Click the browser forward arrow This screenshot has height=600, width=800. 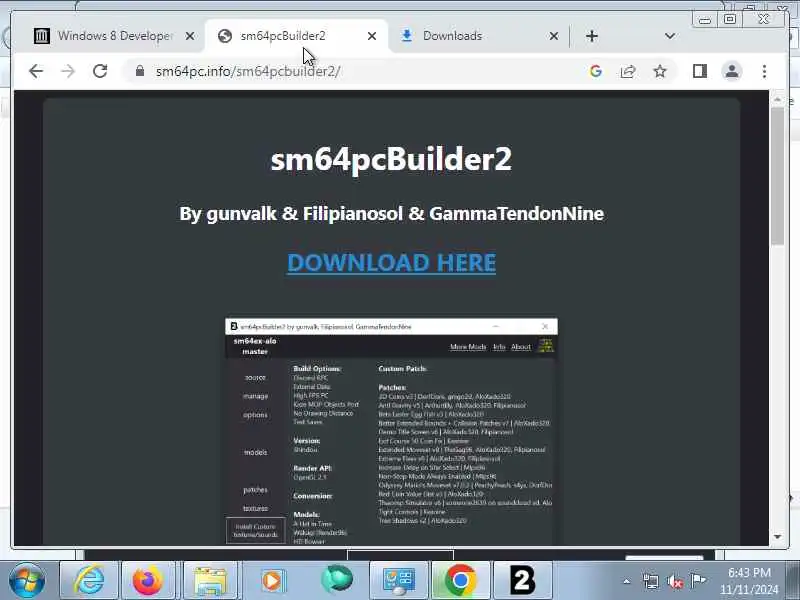click(68, 71)
